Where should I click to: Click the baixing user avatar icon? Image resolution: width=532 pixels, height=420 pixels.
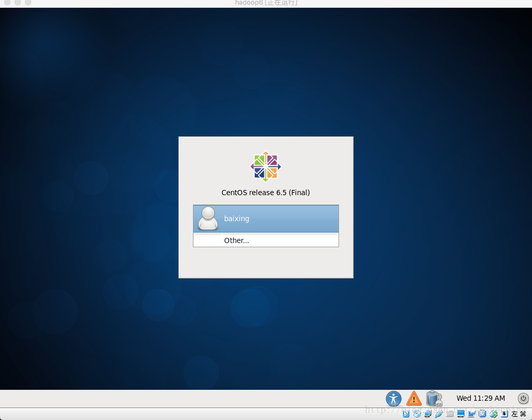(x=207, y=218)
